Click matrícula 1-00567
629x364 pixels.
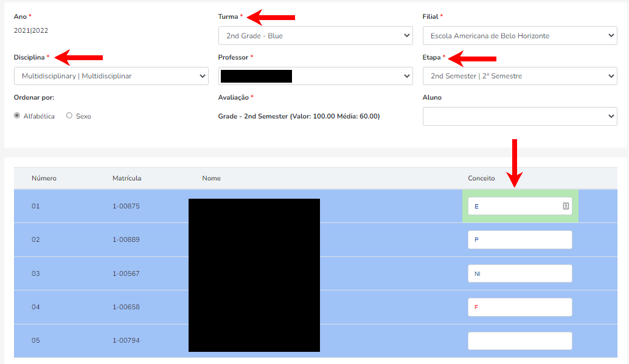click(x=126, y=273)
